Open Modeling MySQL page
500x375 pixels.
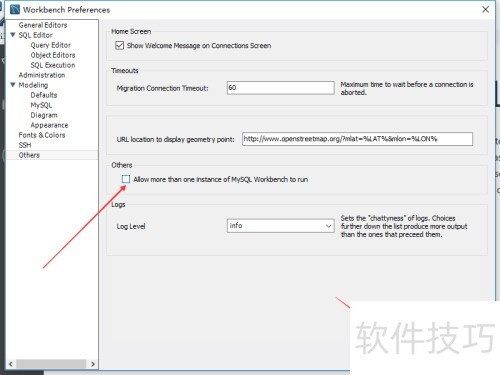pyautogui.click(x=41, y=105)
